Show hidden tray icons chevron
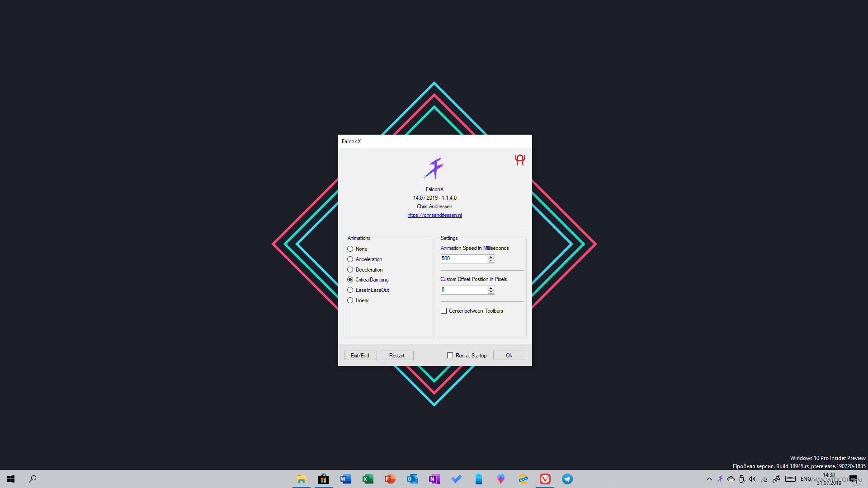The height and width of the screenshot is (488, 868). (709, 479)
